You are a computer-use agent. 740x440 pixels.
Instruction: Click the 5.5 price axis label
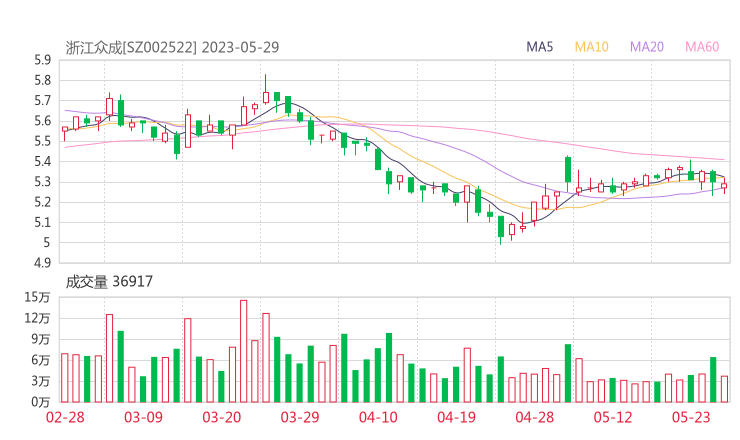(x=42, y=141)
